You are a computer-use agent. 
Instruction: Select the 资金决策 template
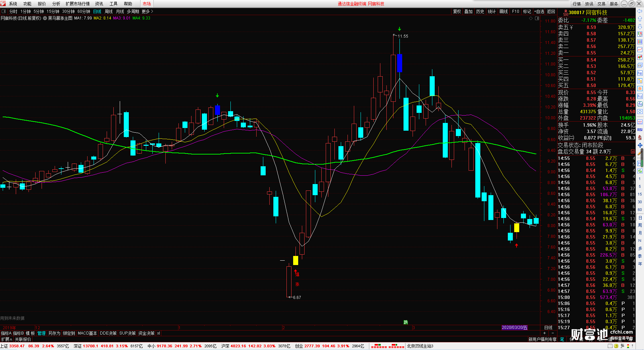147,333
